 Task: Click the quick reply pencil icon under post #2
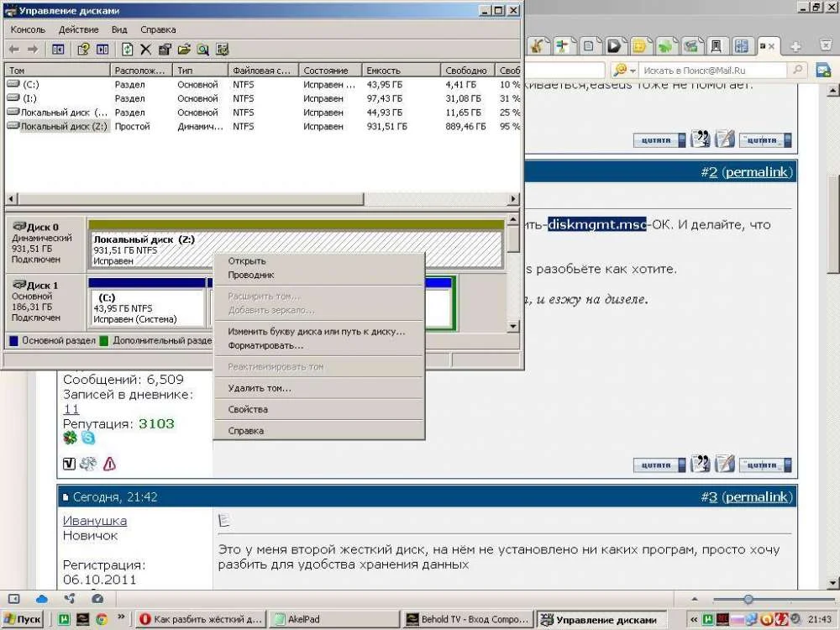[x=724, y=464]
